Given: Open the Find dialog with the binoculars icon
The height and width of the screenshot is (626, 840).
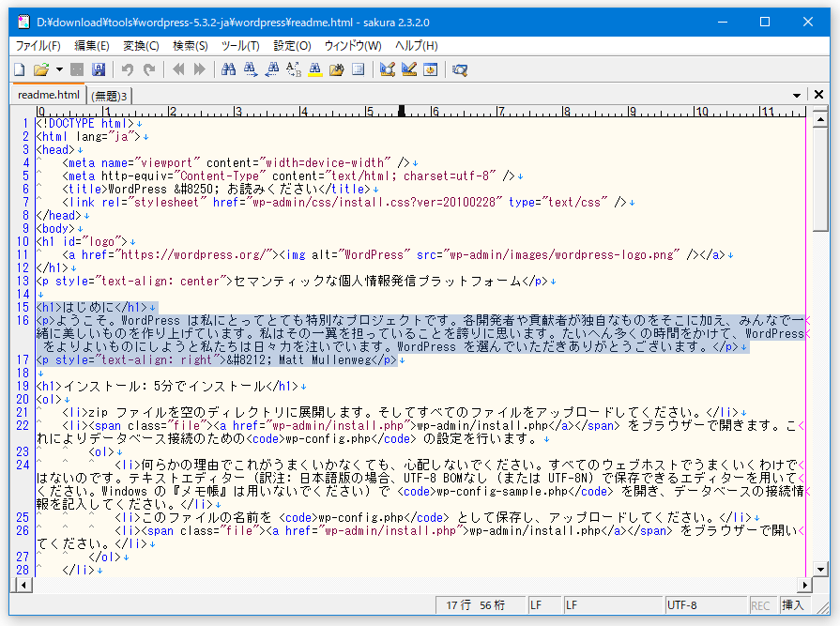Looking at the screenshot, I should tap(229, 69).
